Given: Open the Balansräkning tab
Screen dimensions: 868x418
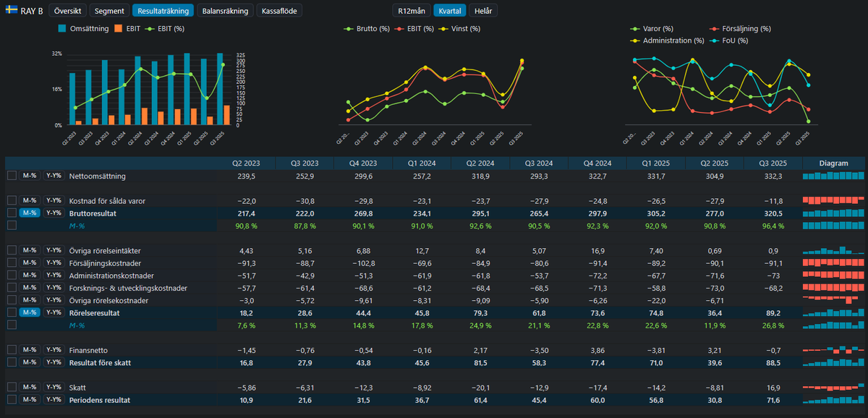Looking at the screenshot, I should [x=226, y=11].
